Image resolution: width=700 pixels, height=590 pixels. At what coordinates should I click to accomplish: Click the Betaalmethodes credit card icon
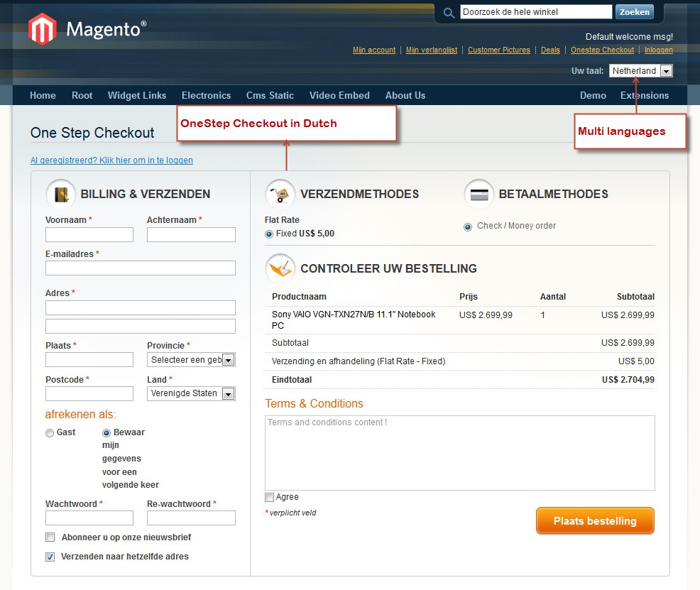click(479, 194)
